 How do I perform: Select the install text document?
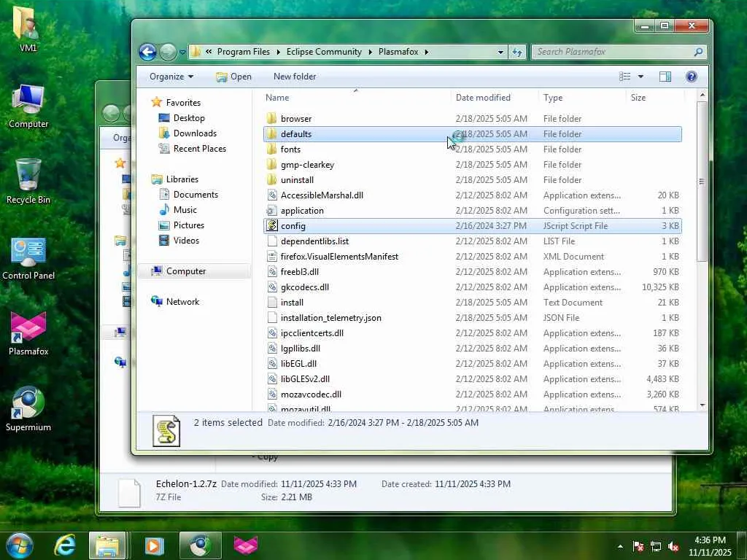click(x=292, y=303)
